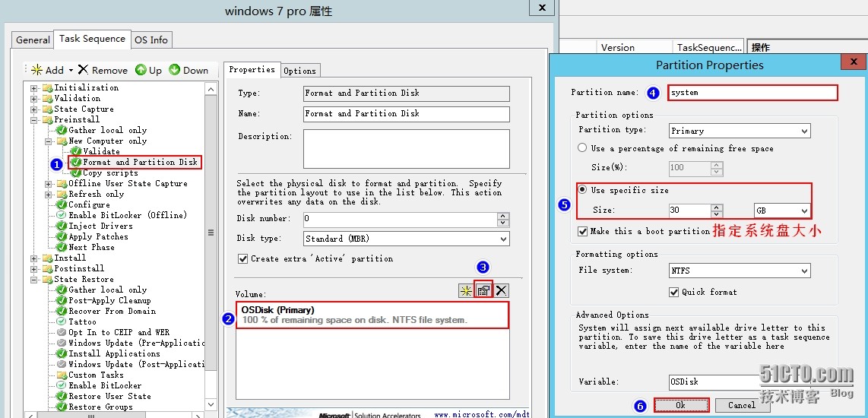The width and height of the screenshot is (868, 418).
Task: Toggle Create extra 'Active' partition checkbox
Action: tap(242, 258)
